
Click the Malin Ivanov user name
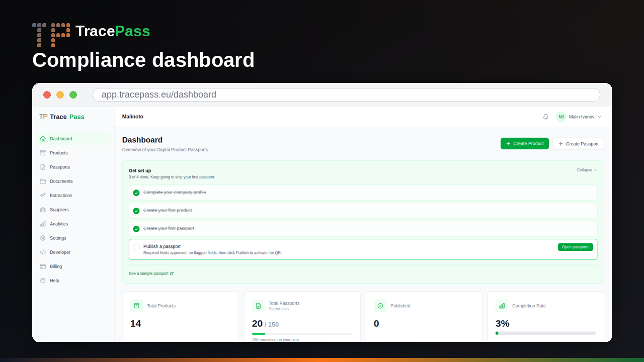coord(582,117)
